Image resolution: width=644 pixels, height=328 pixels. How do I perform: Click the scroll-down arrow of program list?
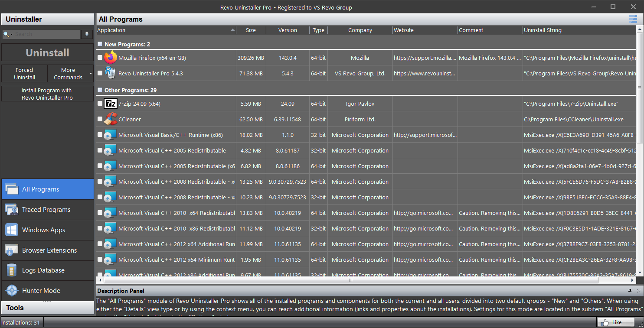pyautogui.click(x=640, y=273)
